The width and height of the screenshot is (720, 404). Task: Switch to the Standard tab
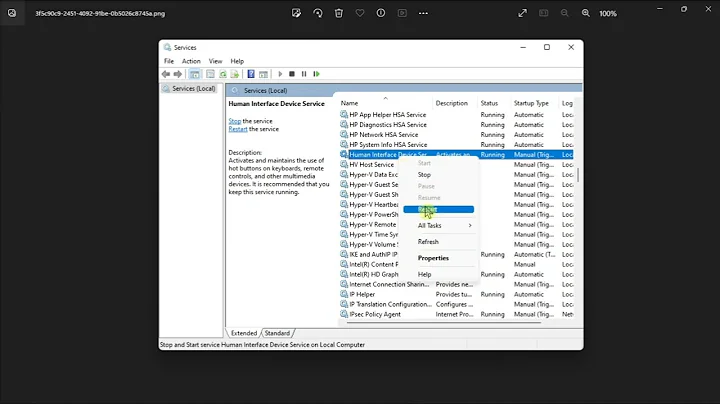coord(277,333)
